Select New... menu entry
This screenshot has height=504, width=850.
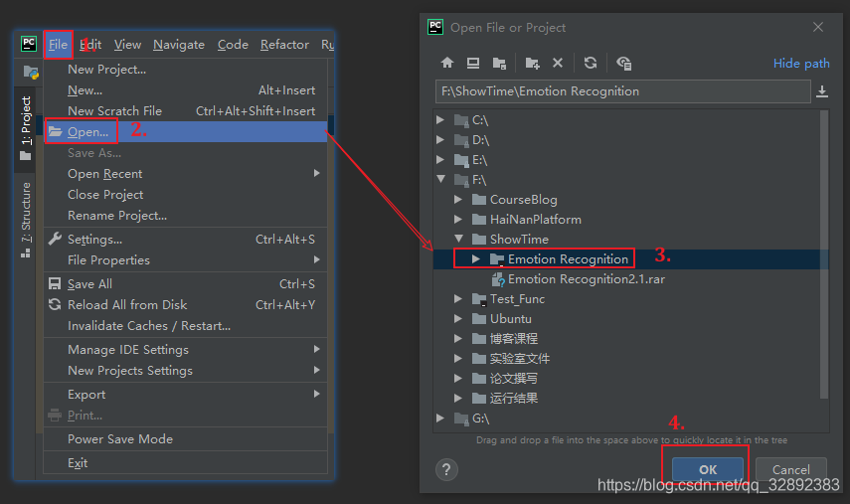pyautogui.click(x=185, y=89)
